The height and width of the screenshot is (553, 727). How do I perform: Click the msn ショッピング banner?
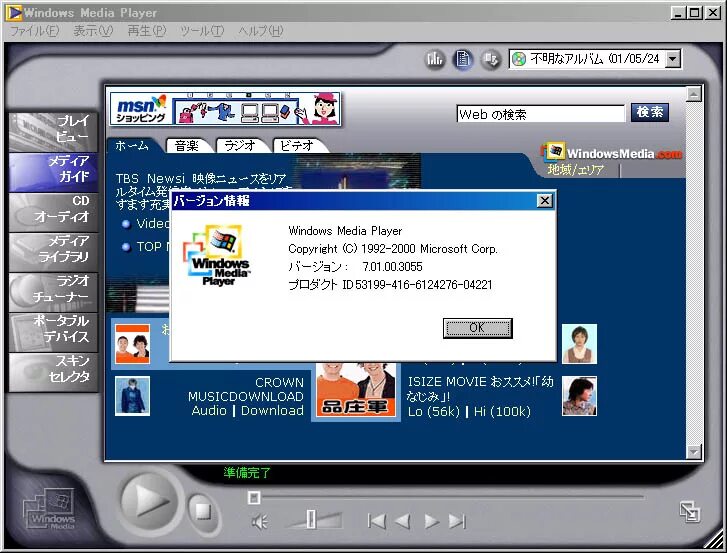pos(225,109)
